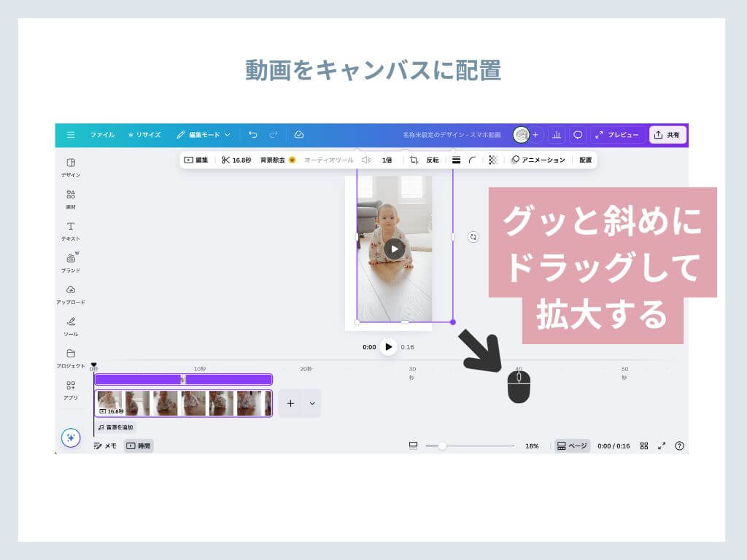The image size is (747, 560).
Task: Expand the chevron next to add page
Action: coord(311,403)
